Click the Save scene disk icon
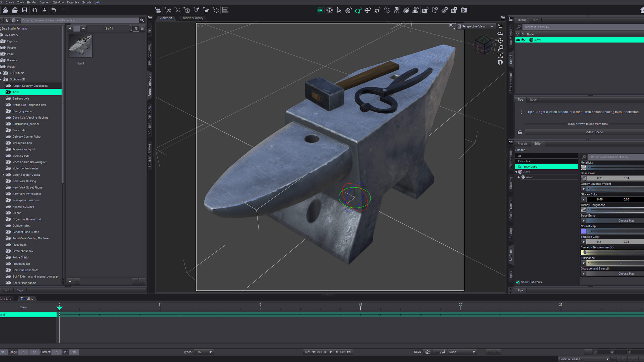The width and height of the screenshot is (644, 362). coord(24,10)
